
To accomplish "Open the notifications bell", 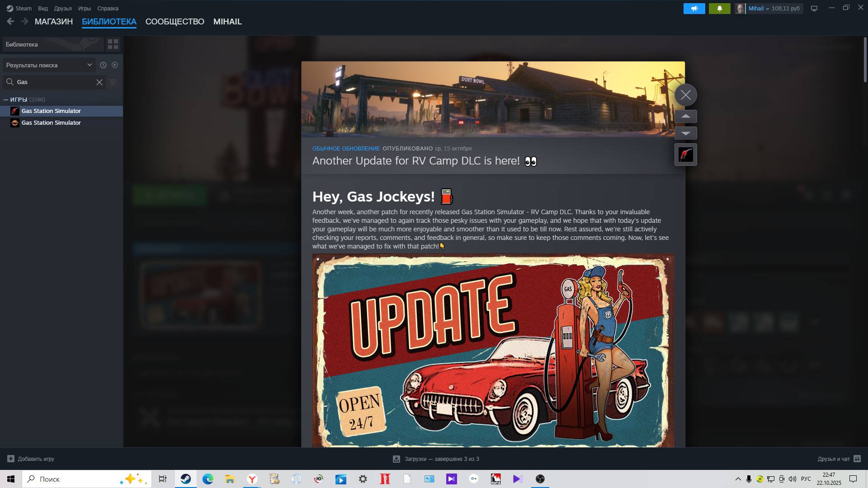I will tap(719, 9).
